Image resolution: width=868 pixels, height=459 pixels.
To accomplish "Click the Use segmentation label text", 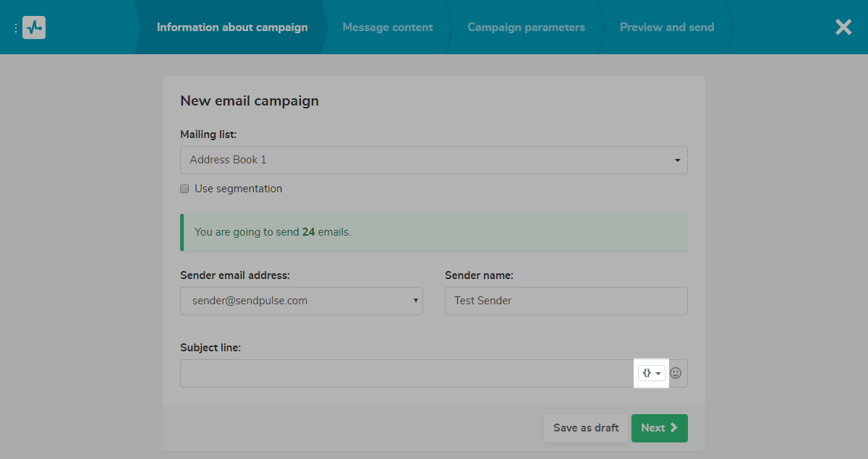I will 238,189.
